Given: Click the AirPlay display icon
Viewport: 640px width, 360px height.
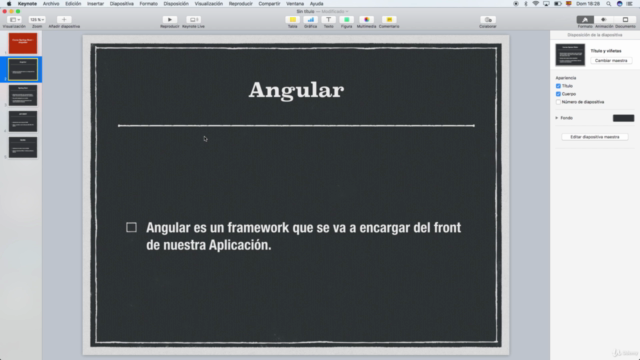Looking at the screenshot, I should tap(546, 4).
